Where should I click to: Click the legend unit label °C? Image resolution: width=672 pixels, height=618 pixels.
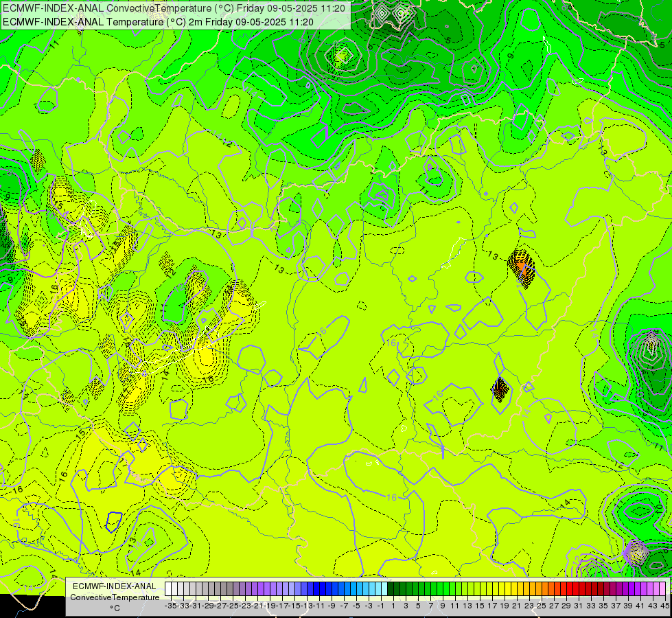(x=115, y=608)
